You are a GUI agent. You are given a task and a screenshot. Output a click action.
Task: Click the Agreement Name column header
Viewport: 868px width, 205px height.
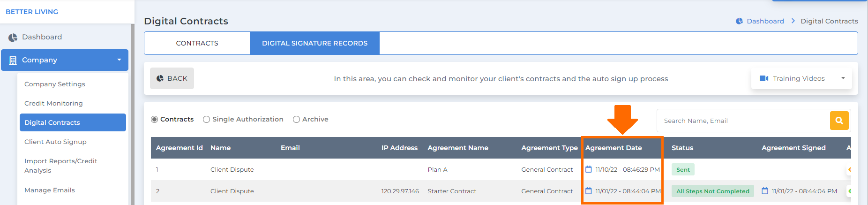pyautogui.click(x=458, y=148)
